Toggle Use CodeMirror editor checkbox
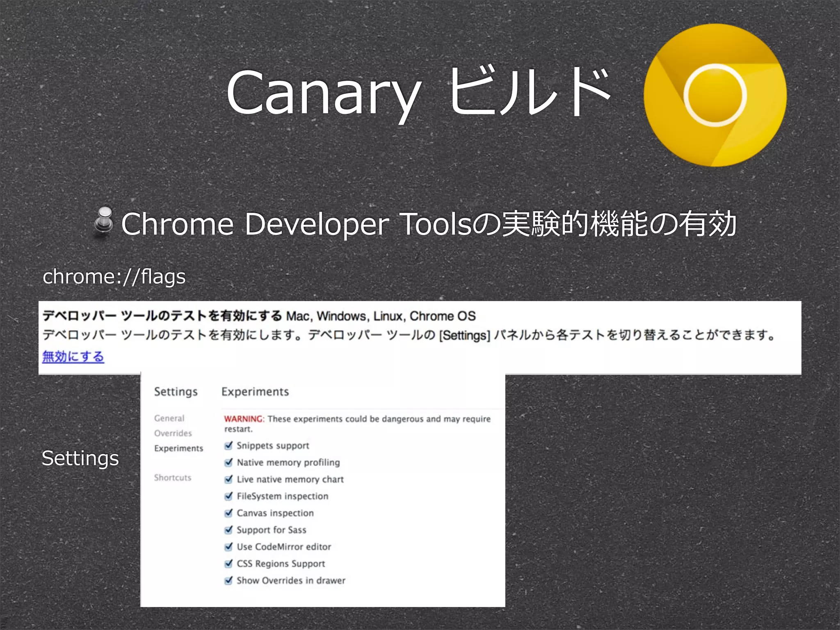The height and width of the screenshot is (630, 840). [x=229, y=546]
